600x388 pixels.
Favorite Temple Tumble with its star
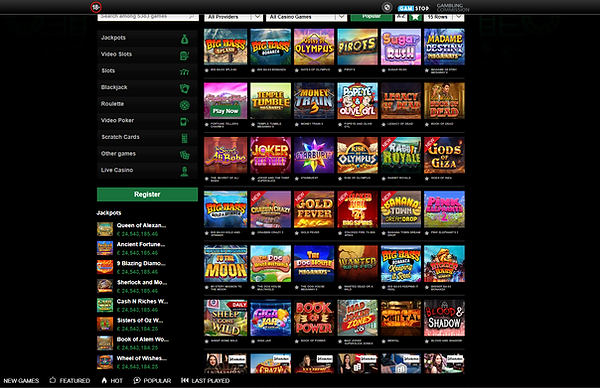click(253, 124)
